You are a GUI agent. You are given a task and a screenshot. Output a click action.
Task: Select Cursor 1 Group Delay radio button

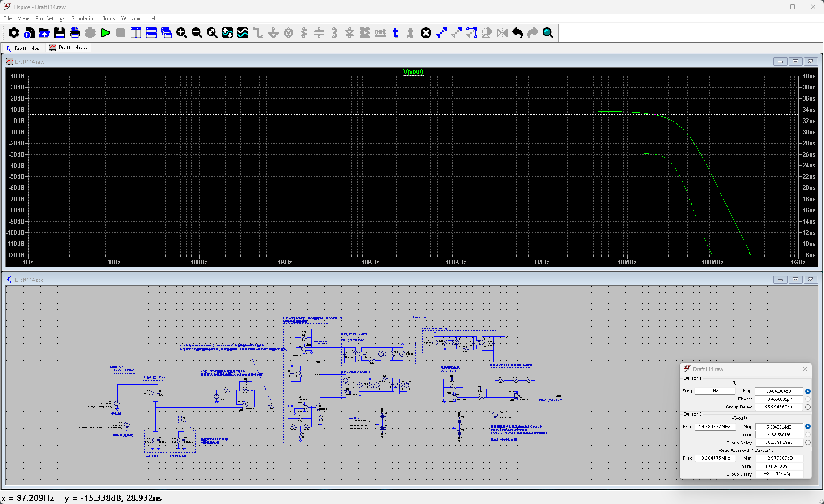pos(808,407)
